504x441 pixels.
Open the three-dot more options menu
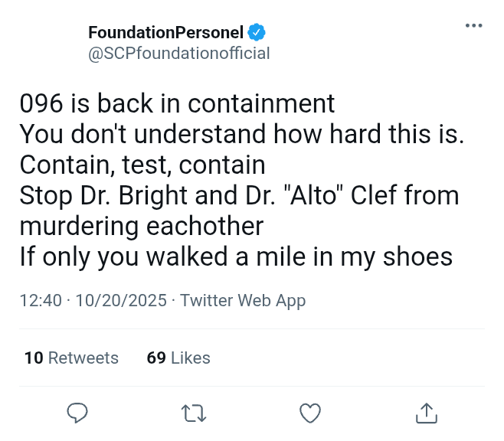tap(474, 26)
